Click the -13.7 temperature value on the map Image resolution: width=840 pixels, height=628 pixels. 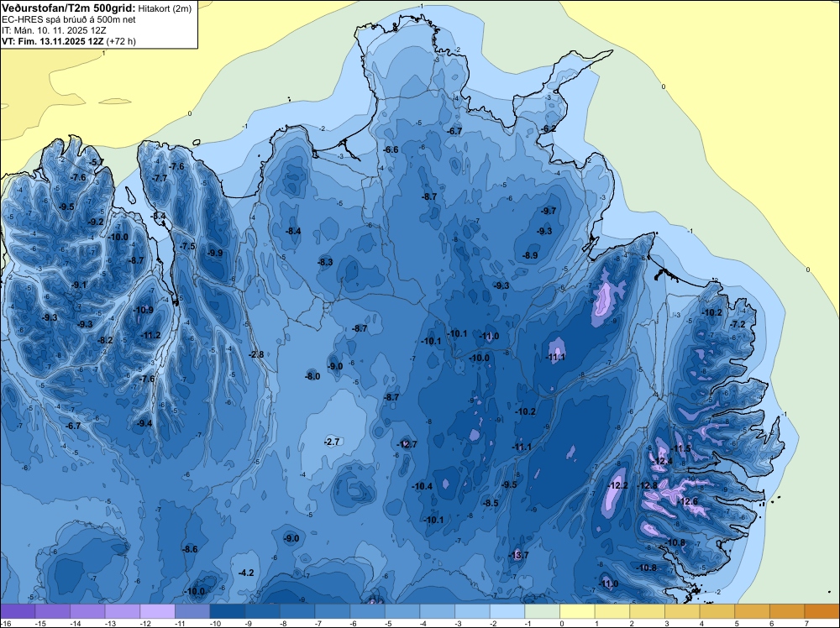pos(518,555)
